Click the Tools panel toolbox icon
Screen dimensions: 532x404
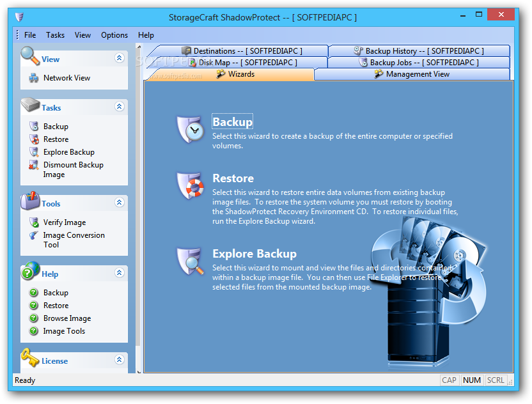pos(30,200)
